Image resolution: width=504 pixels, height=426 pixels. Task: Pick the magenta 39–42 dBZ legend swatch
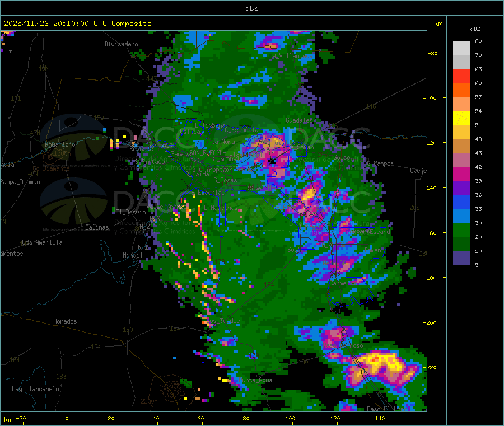click(x=461, y=174)
